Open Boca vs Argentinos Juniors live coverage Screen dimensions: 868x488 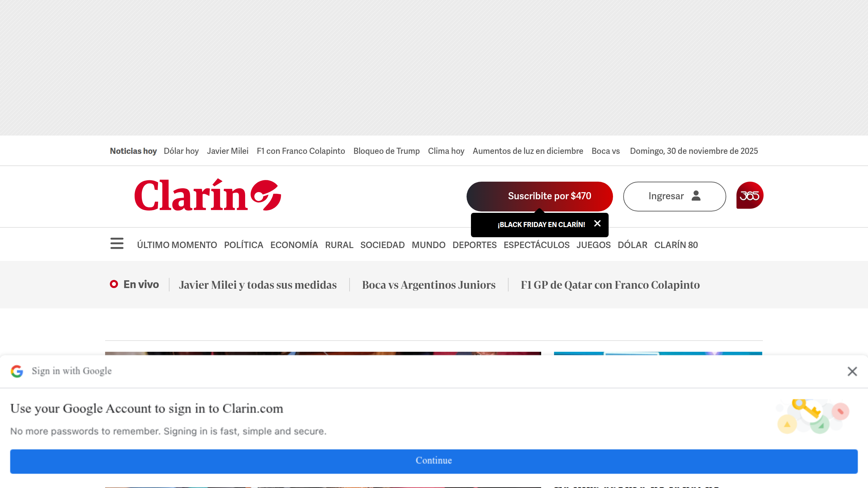(429, 285)
